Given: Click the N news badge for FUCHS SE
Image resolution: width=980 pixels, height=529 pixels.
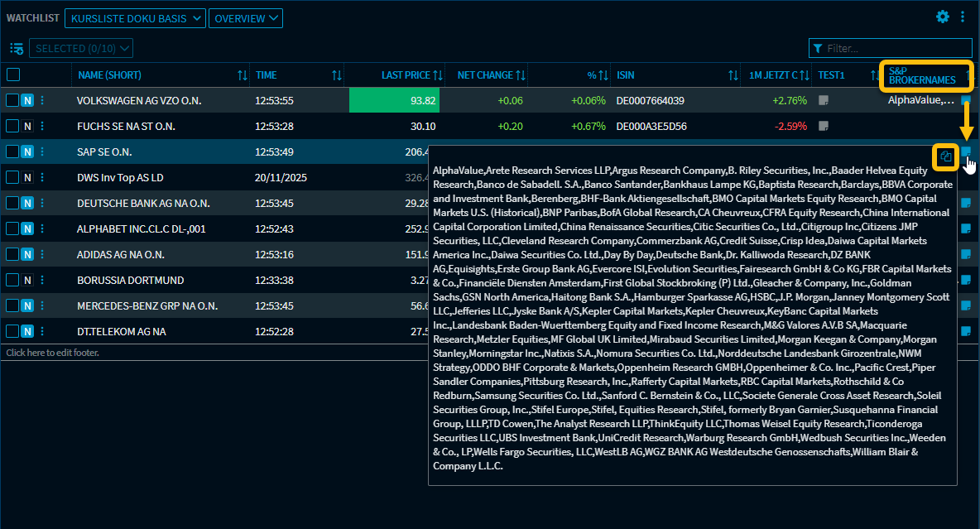Looking at the screenshot, I should [27, 127].
